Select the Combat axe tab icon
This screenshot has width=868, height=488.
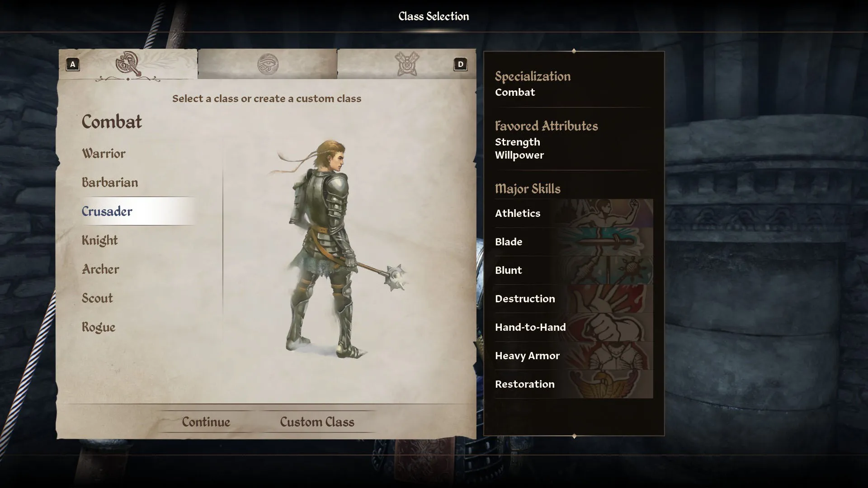[x=128, y=64]
